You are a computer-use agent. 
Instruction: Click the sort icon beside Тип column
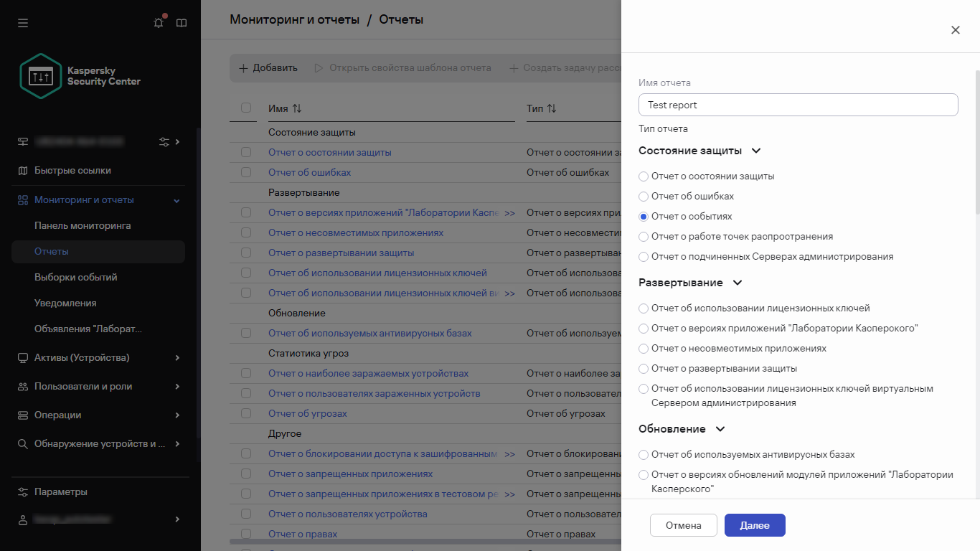coord(552,108)
